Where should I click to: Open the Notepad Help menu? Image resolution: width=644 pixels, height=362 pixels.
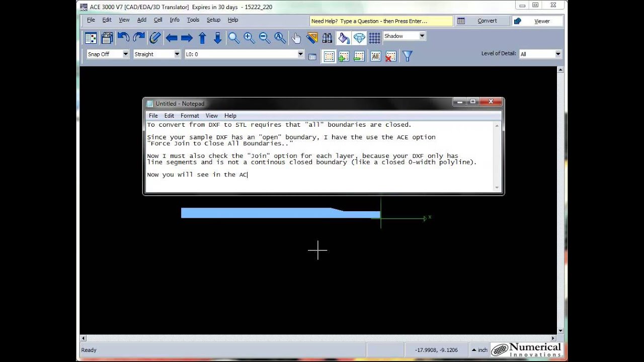[x=230, y=116]
